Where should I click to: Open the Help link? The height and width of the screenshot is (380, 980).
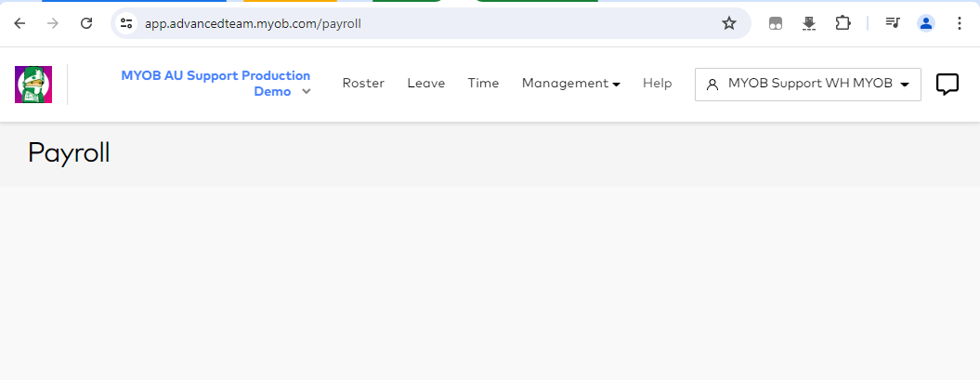pos(657,84)
